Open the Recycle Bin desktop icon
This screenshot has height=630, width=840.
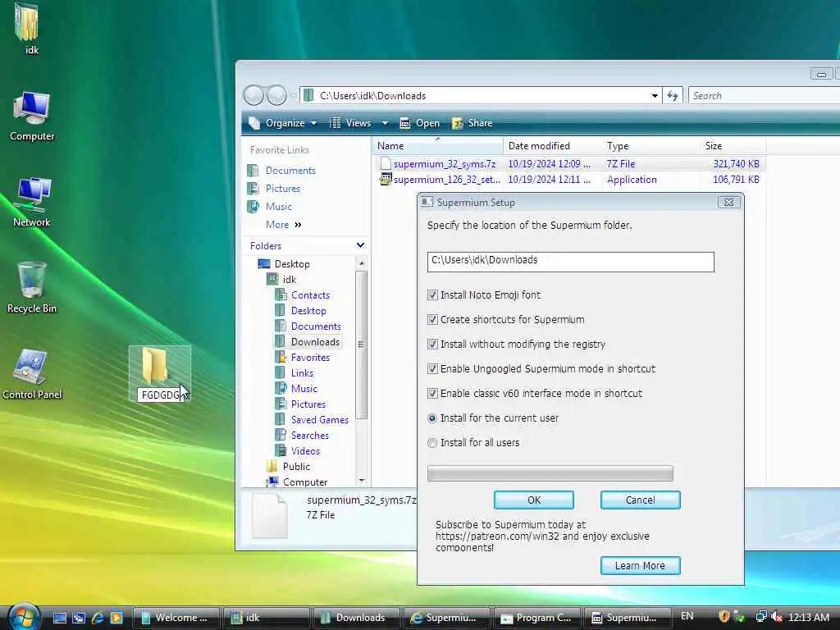tap(32, 288)
